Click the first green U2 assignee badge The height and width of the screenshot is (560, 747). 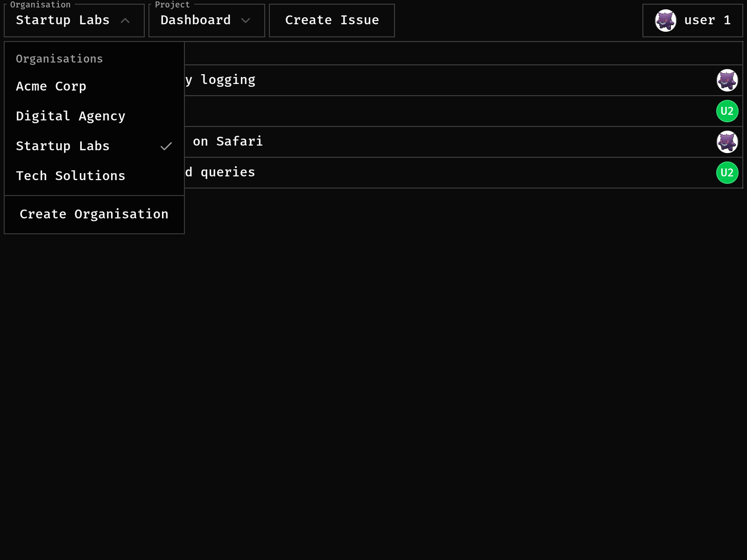(x=727, y=111)
